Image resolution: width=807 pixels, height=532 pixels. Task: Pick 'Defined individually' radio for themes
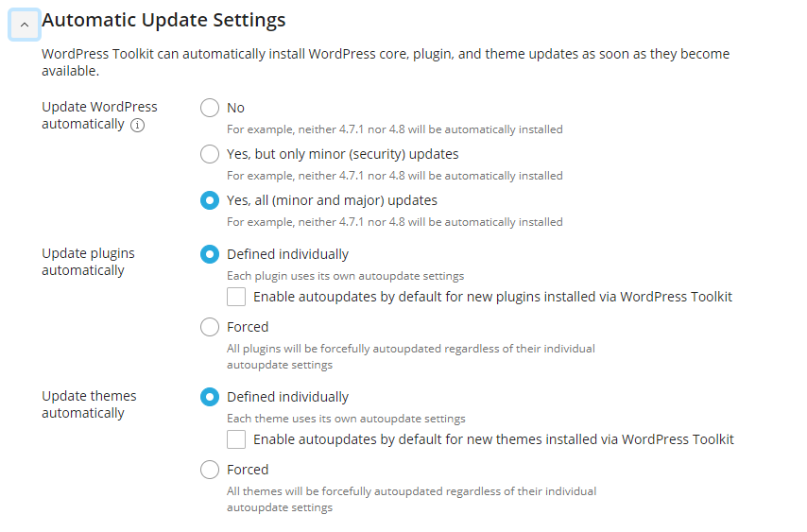click(x=210, y=397)
